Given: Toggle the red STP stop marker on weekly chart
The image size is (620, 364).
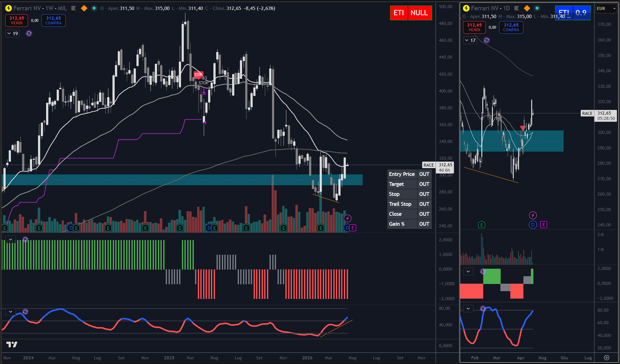Looking at the screenshot, I should (198, 75).
